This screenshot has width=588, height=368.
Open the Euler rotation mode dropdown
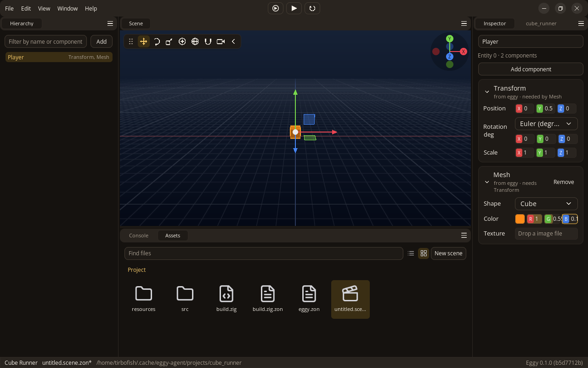546,124
